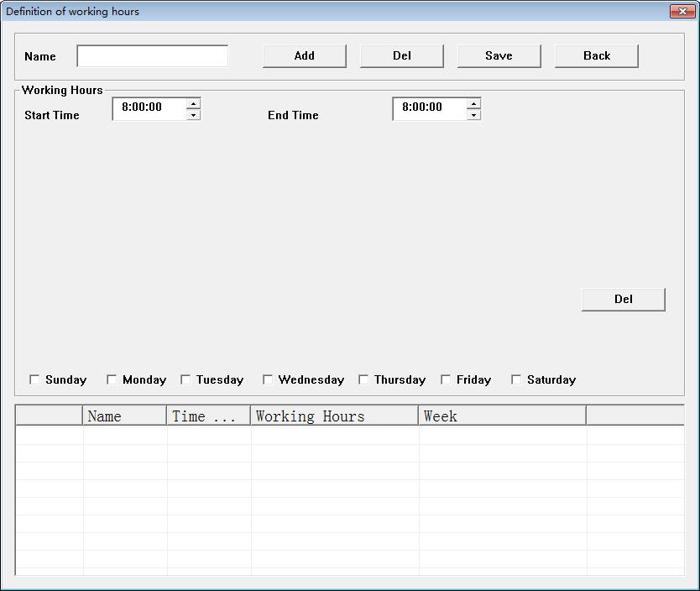Check the Tuesday checkbox
This screenshot has width=700, height=591.
point(185,379)
